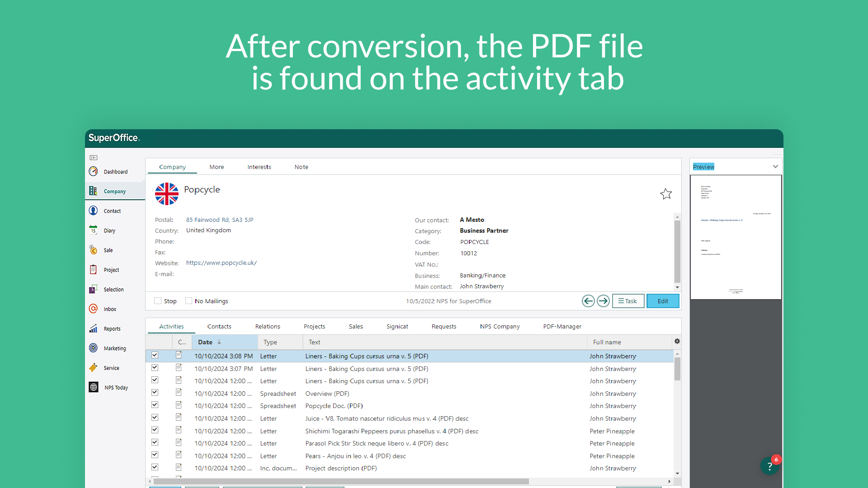Click the activity list vertical scrollbar
The image size is (868, 488).
click(677, 368)
